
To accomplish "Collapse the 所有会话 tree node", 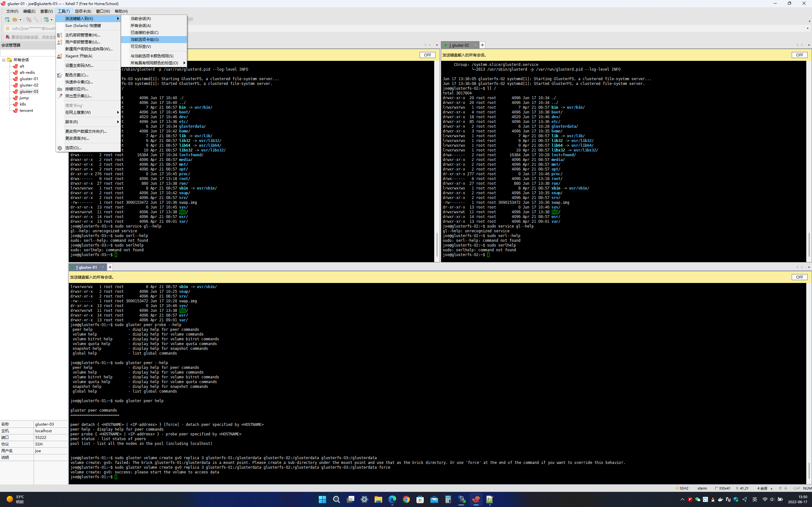I will (x=4, y=60).
